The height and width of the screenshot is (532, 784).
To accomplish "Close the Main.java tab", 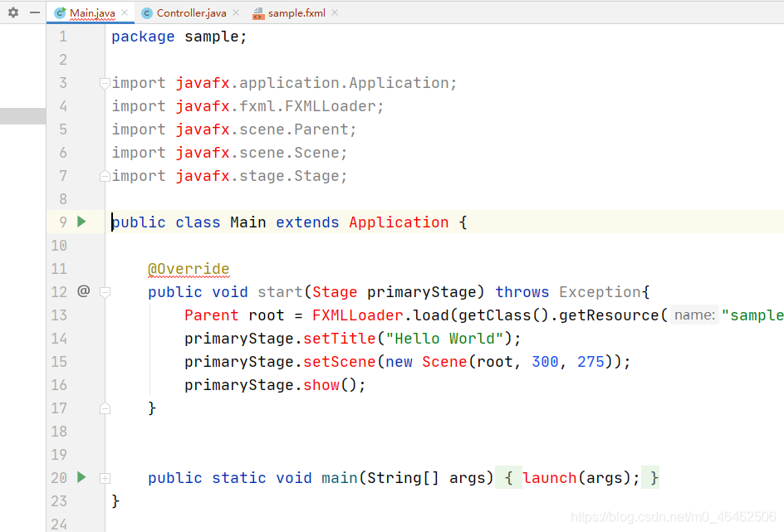I will [x=125, y=13].
